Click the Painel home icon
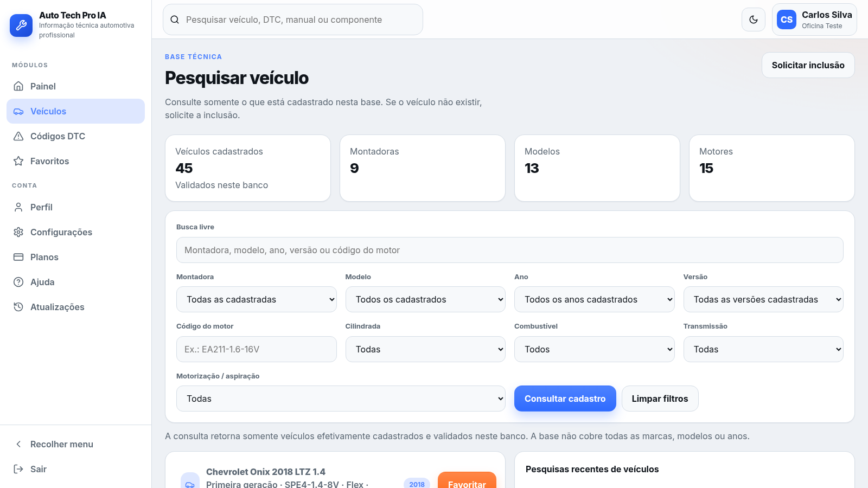The height and width of the screenshot is (488, 868). click(x=18, y=86)
